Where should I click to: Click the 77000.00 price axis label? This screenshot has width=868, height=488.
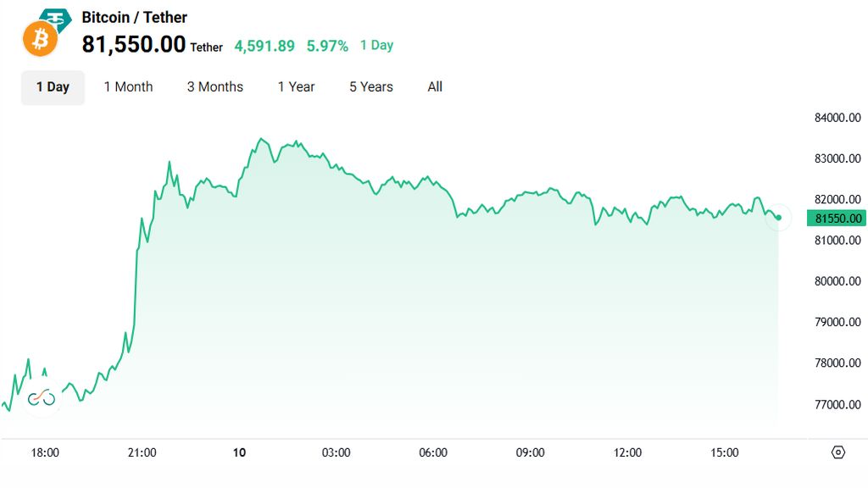(x=837, y=405)
